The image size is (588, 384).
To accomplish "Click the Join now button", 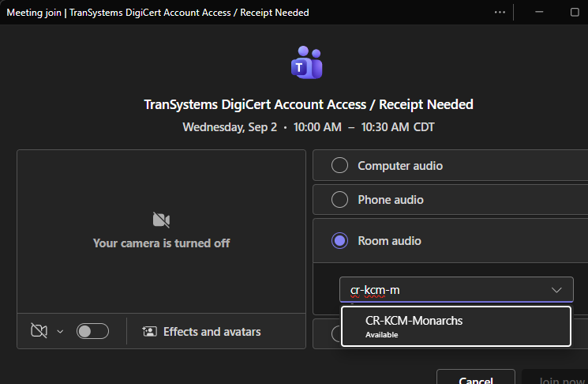I will point(555,378).
